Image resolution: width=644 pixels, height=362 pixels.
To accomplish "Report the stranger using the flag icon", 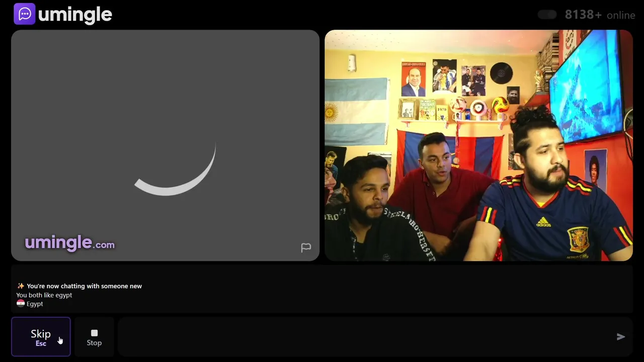I will (306, 247).
